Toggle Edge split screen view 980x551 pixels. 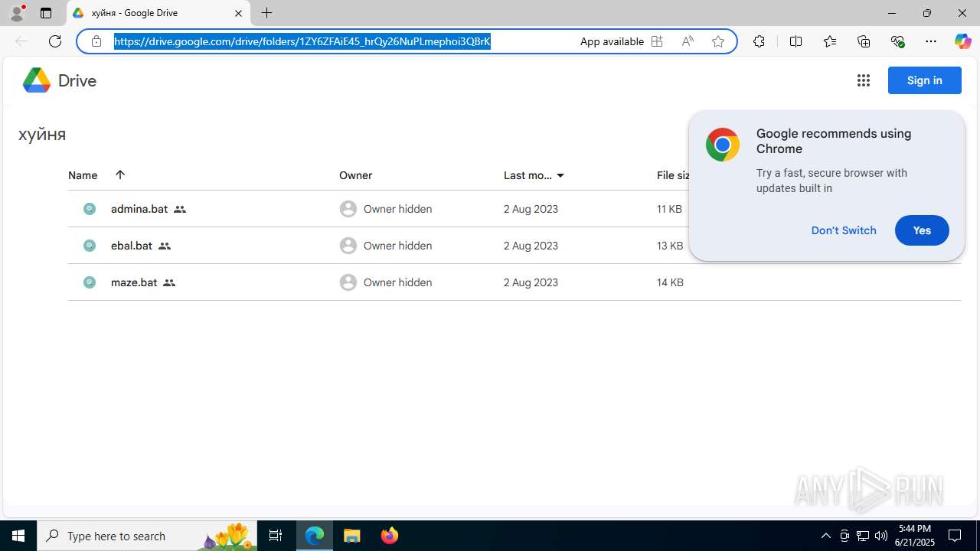tap(795, 41)
